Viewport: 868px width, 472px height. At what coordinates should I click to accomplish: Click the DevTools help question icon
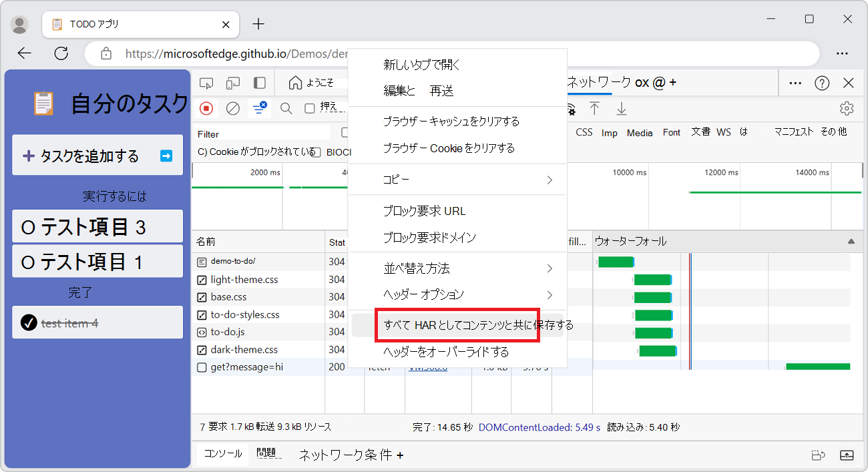[x=822, y=83]
